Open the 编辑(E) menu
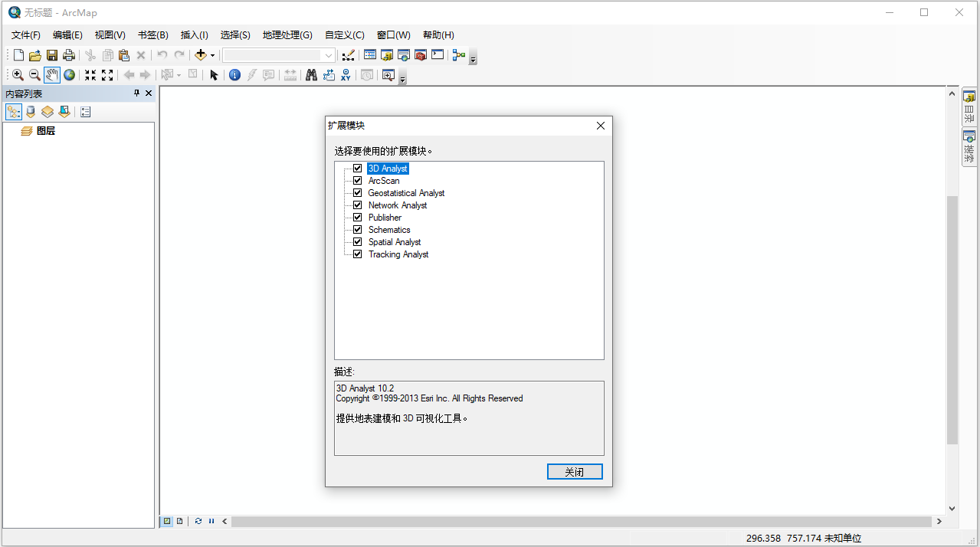 (x=67, y=35)
